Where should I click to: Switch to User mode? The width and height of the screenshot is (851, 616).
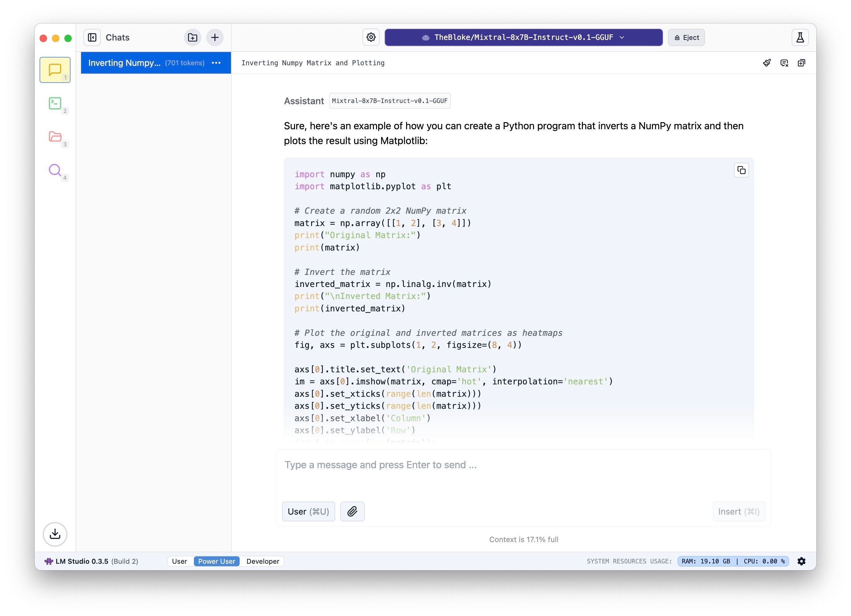tap(179, 561)
